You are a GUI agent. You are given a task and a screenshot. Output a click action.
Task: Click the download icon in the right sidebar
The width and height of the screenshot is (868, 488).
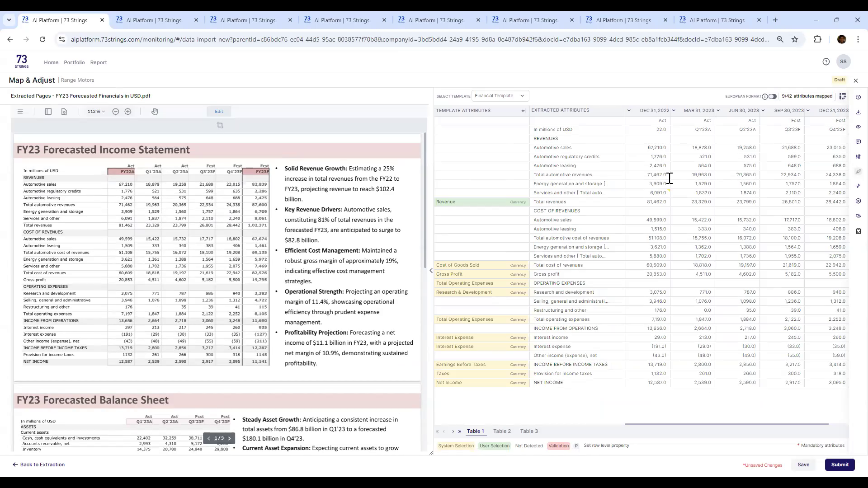click(x=858, y=112)
